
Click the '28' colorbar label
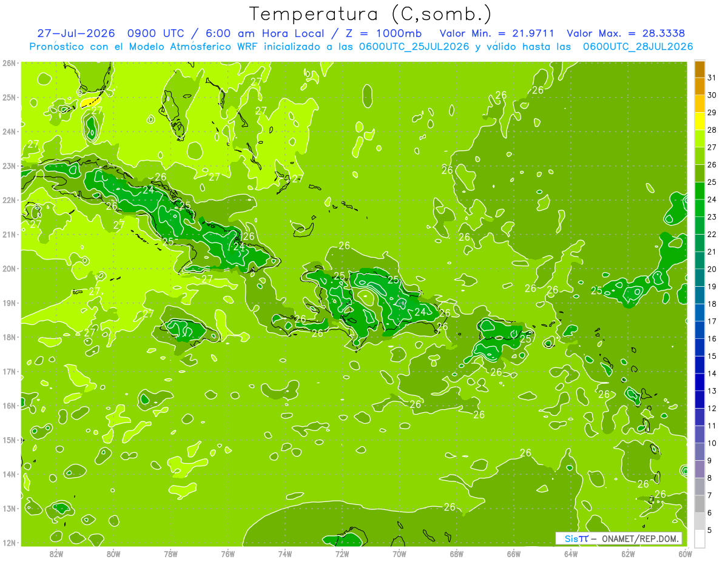[712, 130]
